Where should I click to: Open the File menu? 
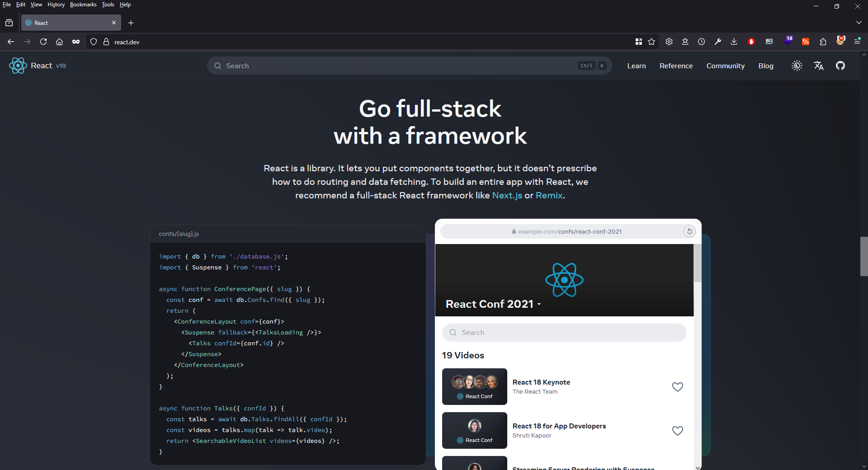pyautogui.click(x=7, y=5)
